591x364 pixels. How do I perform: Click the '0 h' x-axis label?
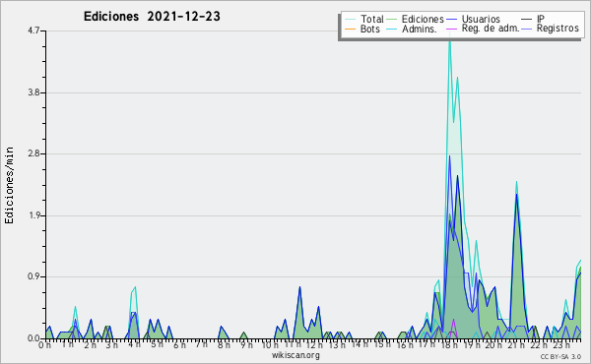pyautogui.click(x=45, y=345)
